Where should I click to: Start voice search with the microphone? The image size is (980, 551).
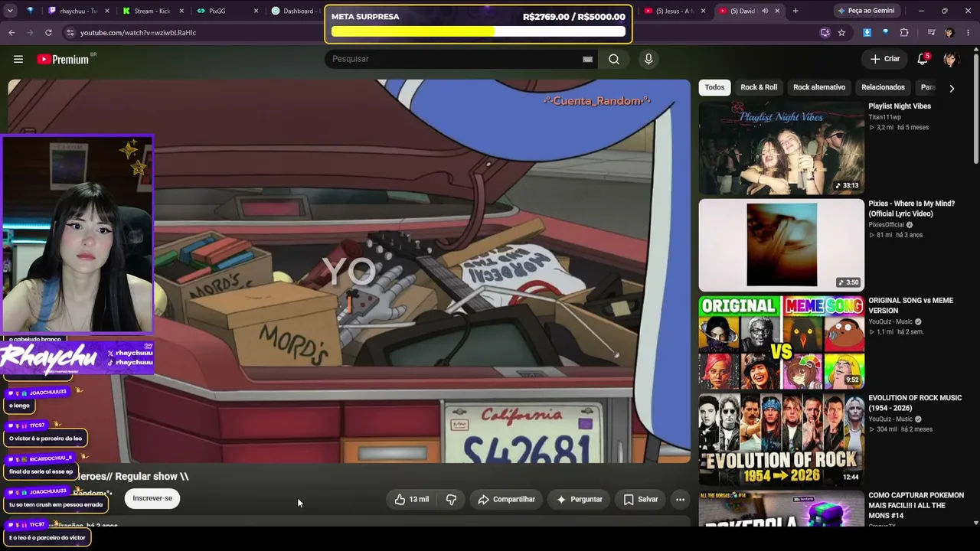(648, 59)
